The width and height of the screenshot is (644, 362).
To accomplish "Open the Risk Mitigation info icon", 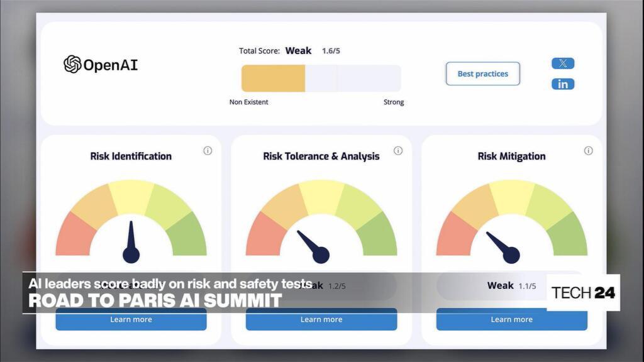I will tap(589, 151).
